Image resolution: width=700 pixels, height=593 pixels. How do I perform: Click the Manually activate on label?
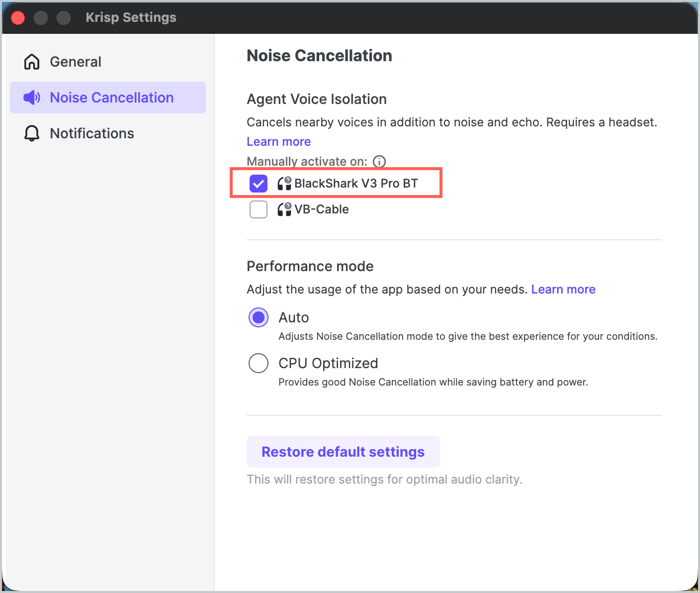pyautogui.click(x=307, y=161)
